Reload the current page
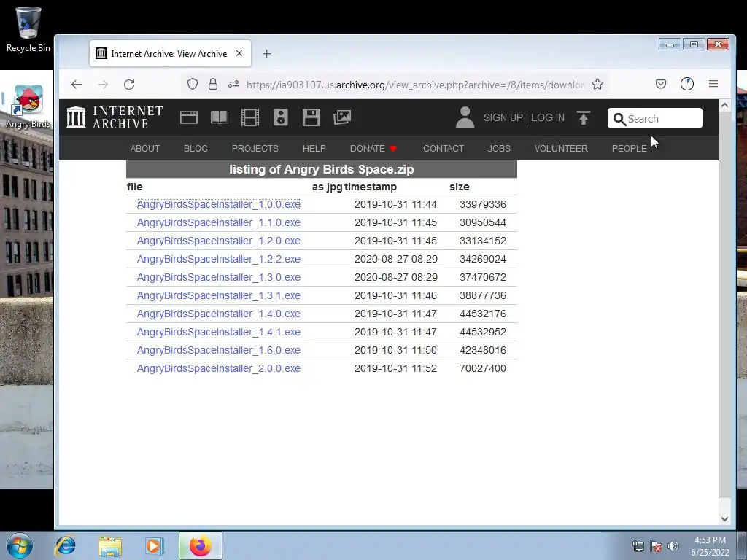This screenshot has width=747, height=560. pyautogui.click(x=129, y=85)
